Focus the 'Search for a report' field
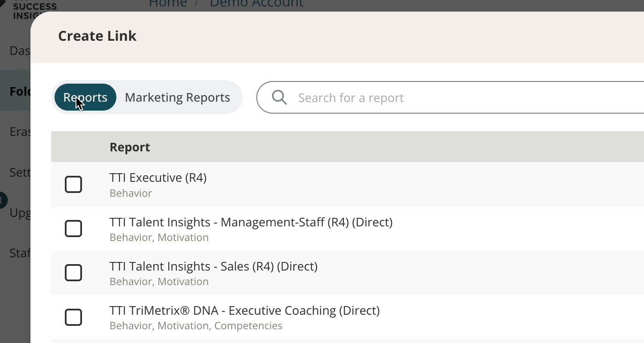The image size is (644, 343). (x=429, y=97)
